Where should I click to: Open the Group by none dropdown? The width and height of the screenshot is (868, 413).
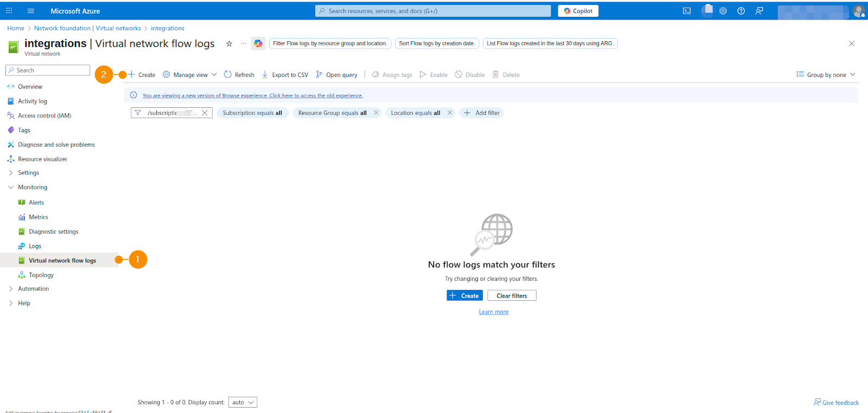click(x=826, y=75)
